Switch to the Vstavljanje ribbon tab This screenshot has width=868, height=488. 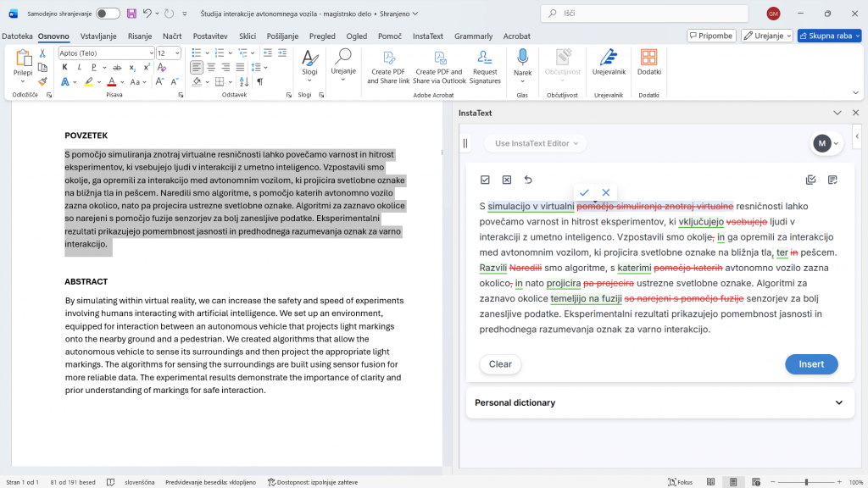click(98, 36)
